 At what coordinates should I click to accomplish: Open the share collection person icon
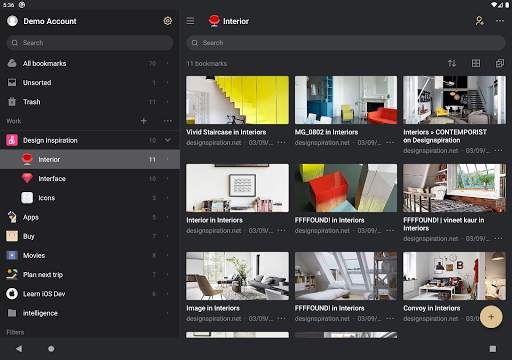[480, 21]
